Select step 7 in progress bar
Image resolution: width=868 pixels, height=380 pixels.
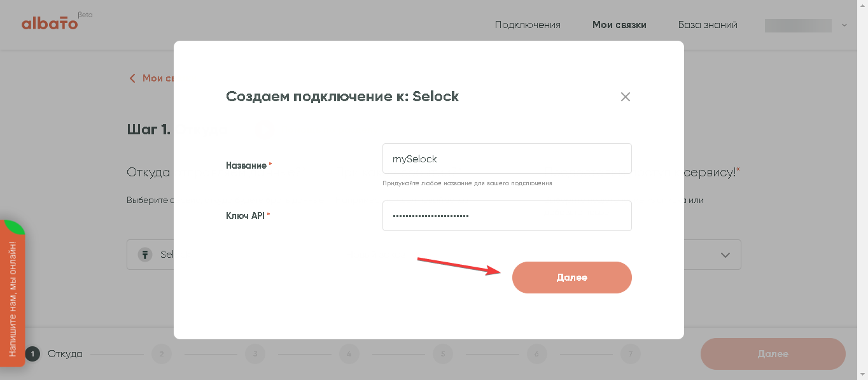pos(630,354)
